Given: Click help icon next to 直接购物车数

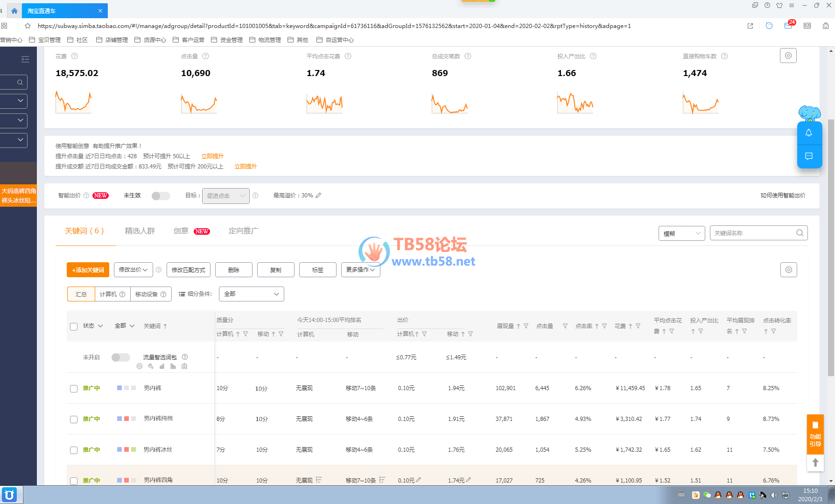Looking at the screenshot, I should click(724, 56).
